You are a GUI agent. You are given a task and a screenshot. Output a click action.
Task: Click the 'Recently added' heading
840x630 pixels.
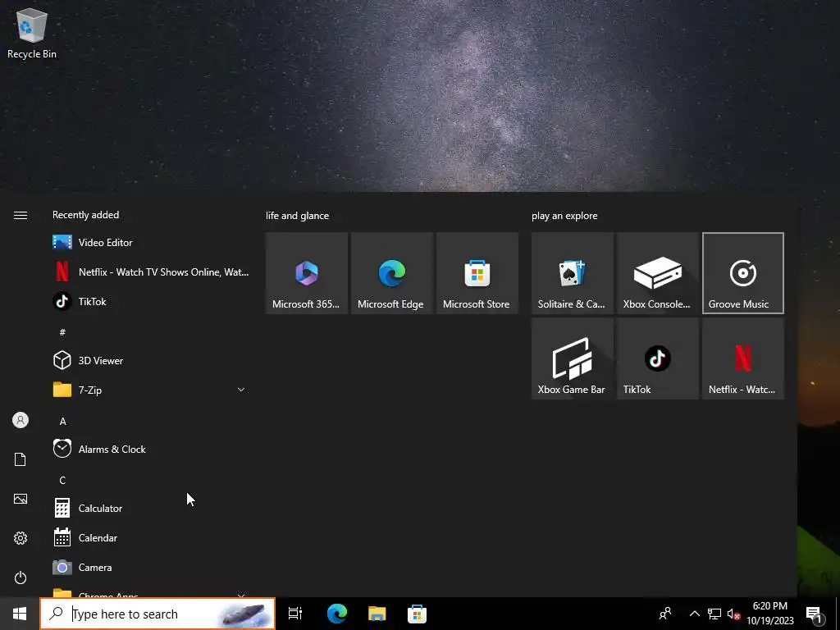85,215
